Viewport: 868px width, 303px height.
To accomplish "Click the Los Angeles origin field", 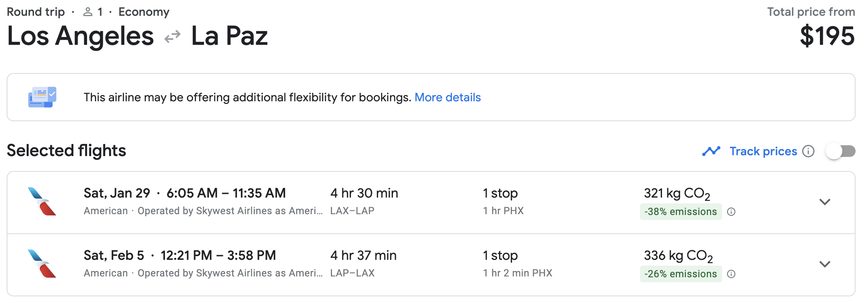I will tap(80, 37).
